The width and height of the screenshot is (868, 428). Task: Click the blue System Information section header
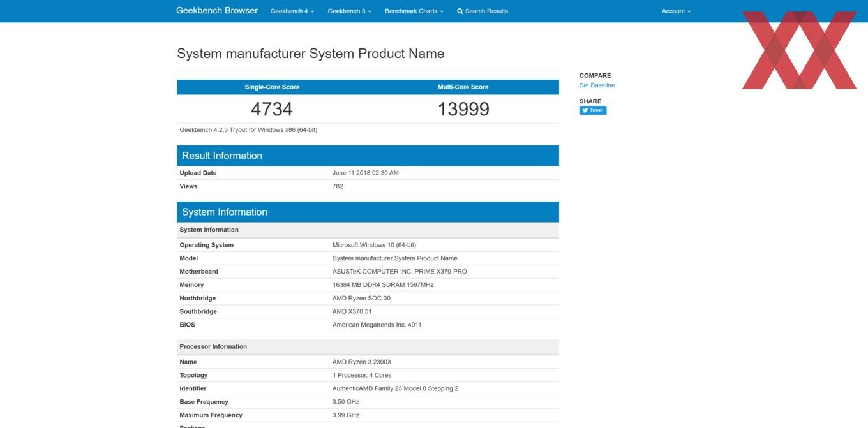[368, 212]
